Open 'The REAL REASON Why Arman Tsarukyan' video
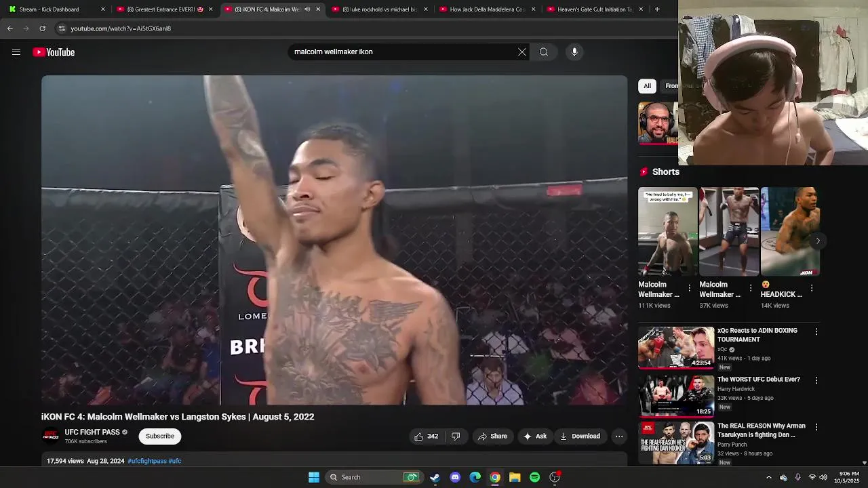This screenshot has width=868, height=488. click(676, 443)
